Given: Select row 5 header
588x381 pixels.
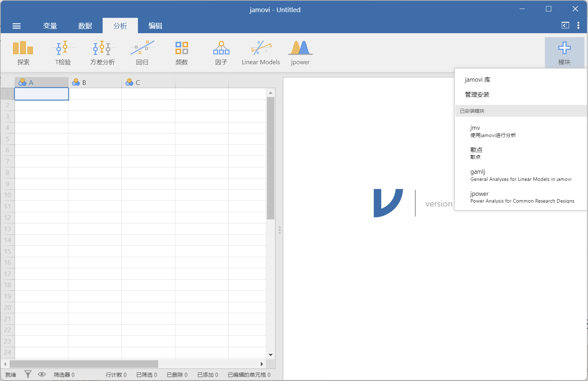Looking at the screenshot, I should pyautogui.click(x=7, y=139).
